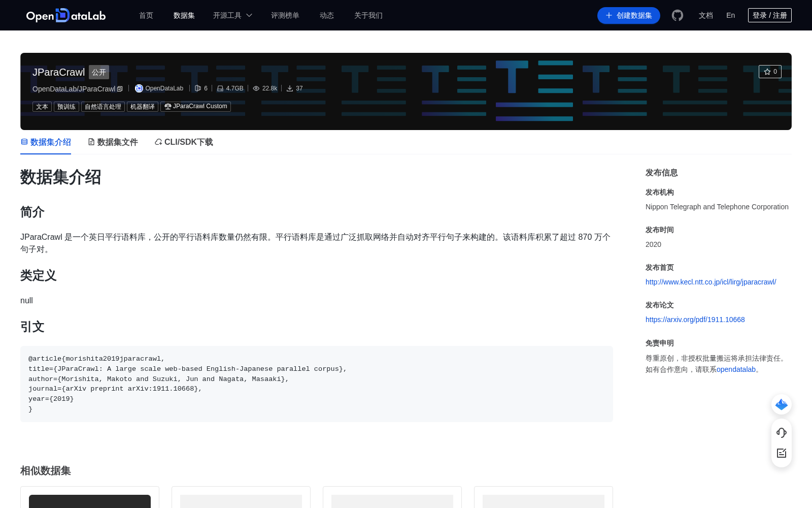Click the 2020 publish year value

click(653, 244)
